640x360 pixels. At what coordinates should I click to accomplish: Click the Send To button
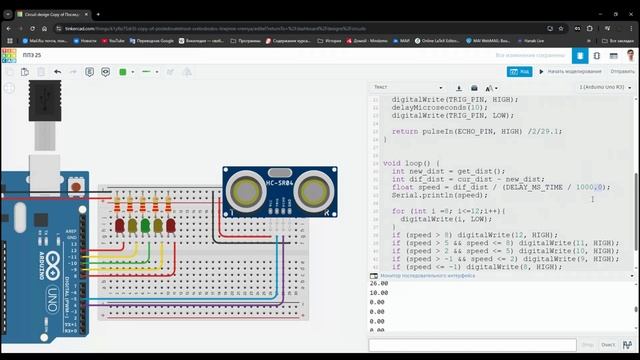(x=622, y=72)
